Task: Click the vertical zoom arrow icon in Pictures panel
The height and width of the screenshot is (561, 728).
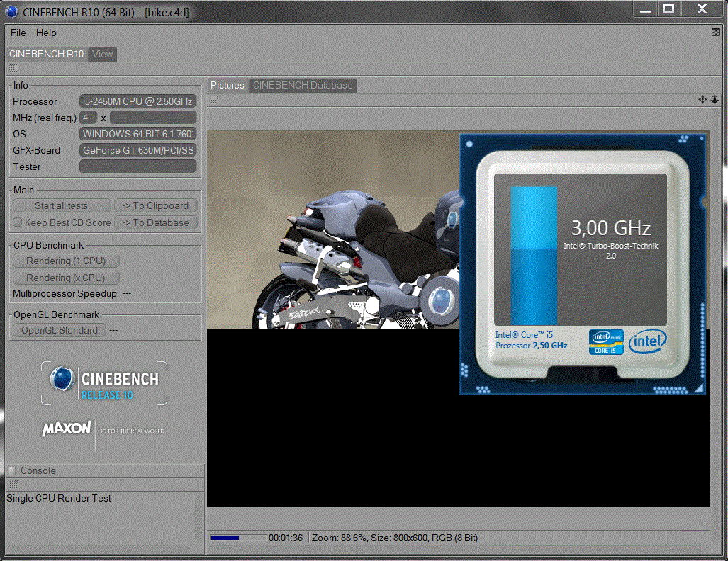Action: pos(715,99)
